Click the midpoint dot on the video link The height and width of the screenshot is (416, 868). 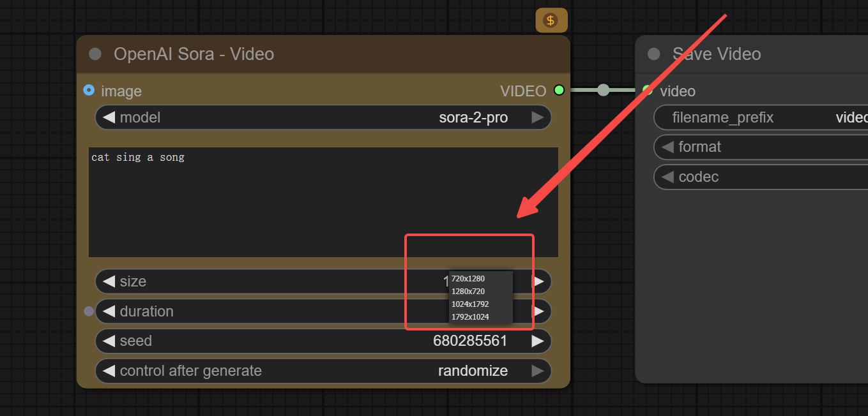coord(603,90)
